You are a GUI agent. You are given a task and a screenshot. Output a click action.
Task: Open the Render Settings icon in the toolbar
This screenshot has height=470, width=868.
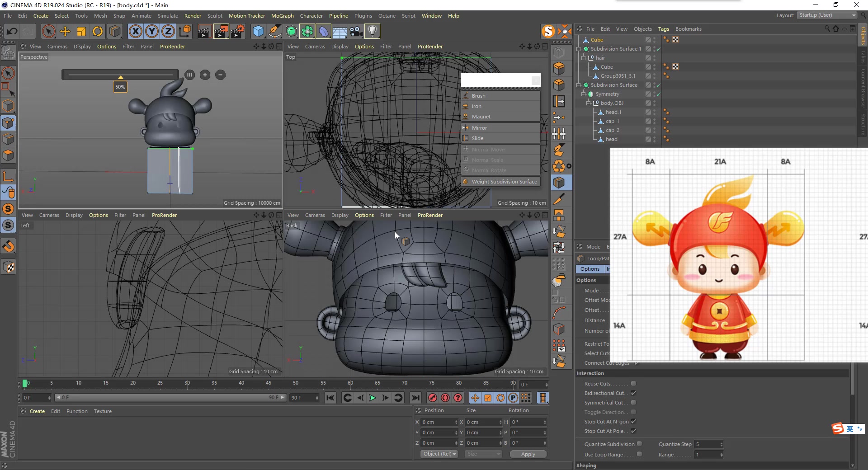coord(238,31)
